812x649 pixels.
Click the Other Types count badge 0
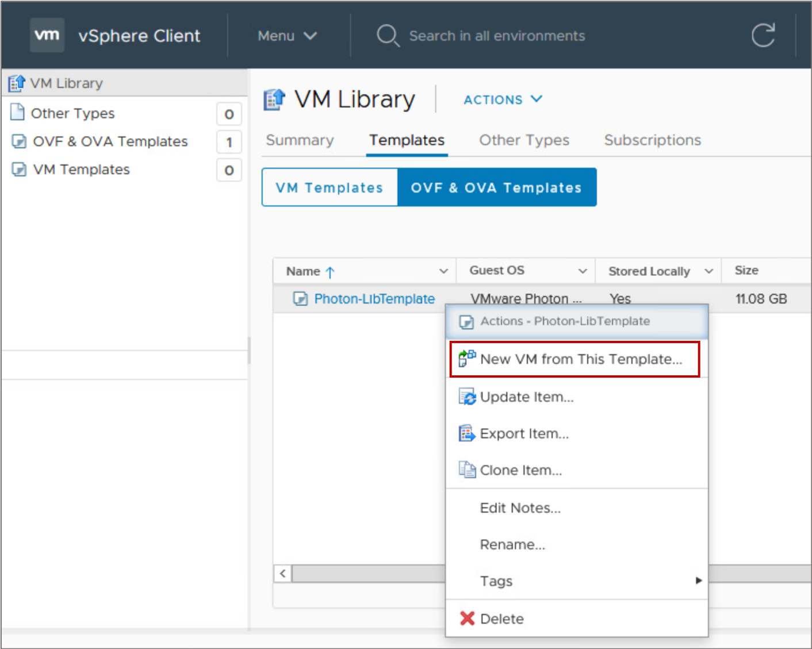pos(229,114)
